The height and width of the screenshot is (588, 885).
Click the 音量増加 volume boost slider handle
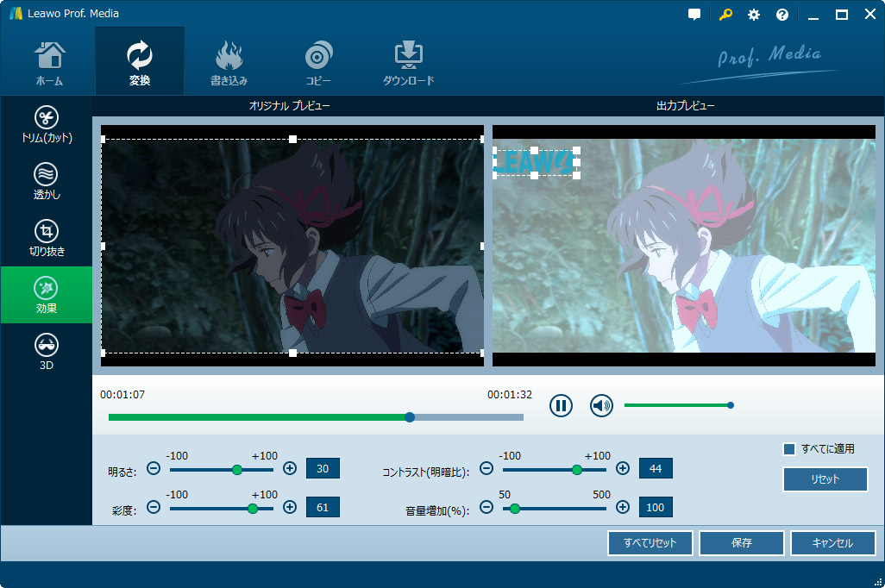coord(514,509)
